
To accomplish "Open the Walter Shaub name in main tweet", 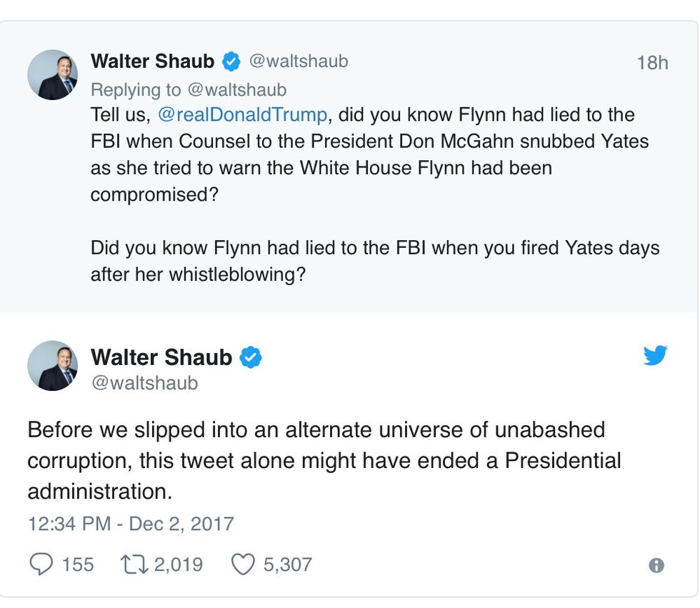I will click(161, 357).
